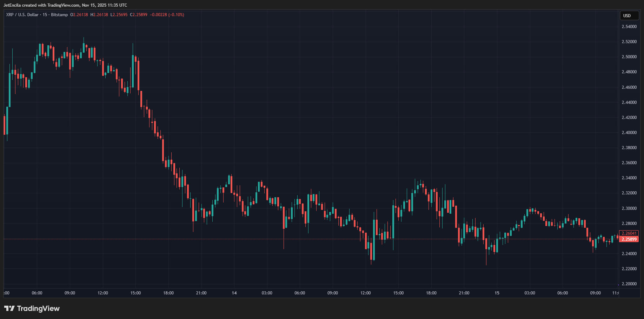This screenshot has width=644, height=319.
Task: Toggle the USD currency button
Action: click(x=629, y=15)
